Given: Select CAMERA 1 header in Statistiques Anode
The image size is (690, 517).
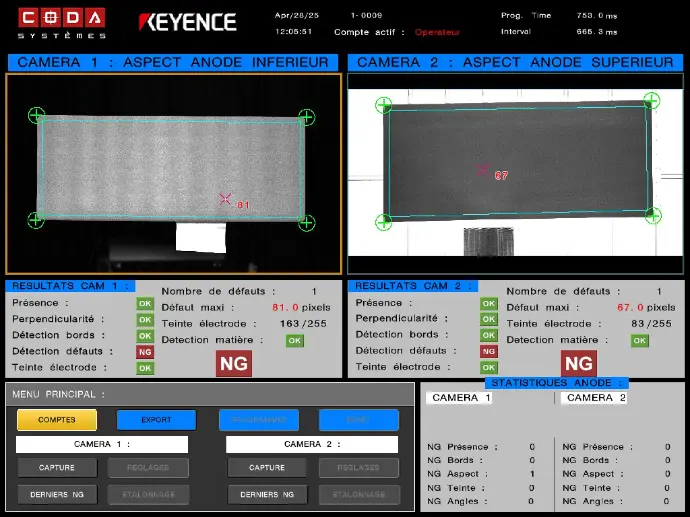Looking at the screenshot, I should (459, 398).
